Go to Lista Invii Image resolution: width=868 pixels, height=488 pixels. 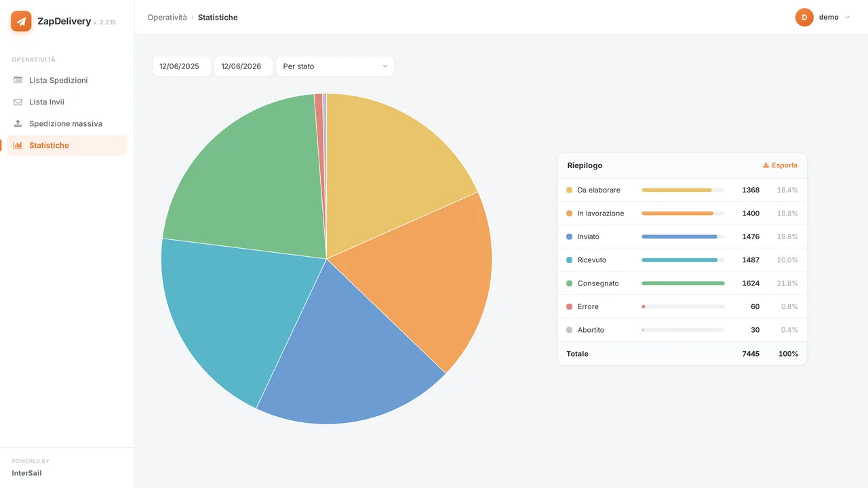[66, 102]
